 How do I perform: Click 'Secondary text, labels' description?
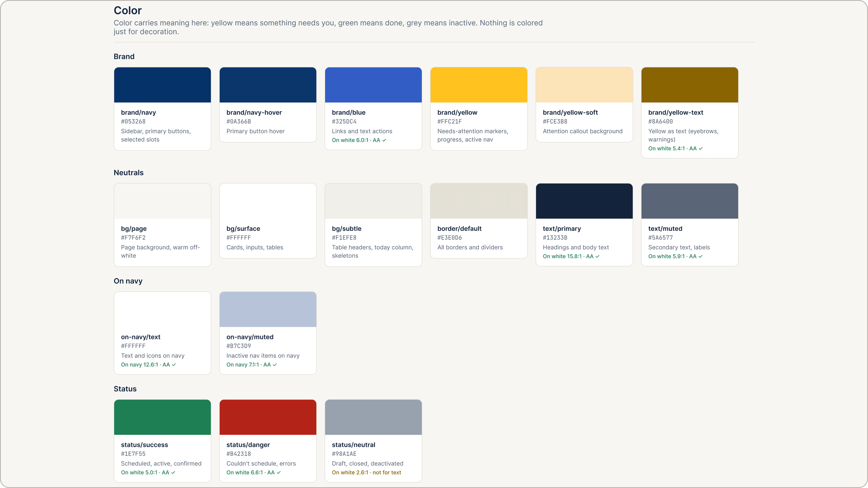click(679, 247)
